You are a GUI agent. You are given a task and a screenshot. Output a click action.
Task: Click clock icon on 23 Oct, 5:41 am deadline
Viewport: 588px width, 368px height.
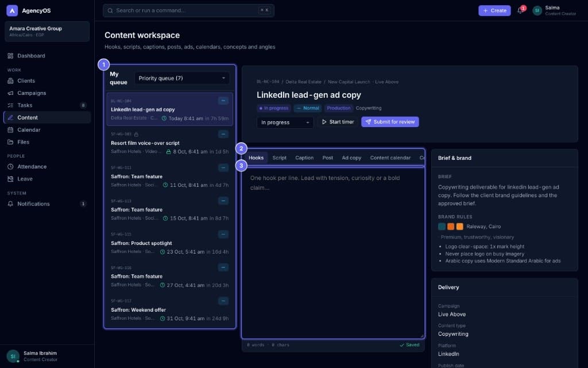click(163, 252)
